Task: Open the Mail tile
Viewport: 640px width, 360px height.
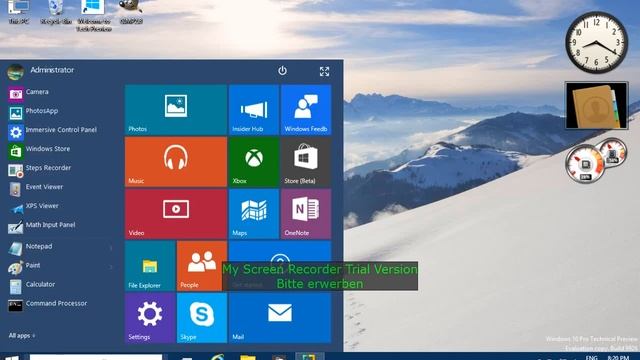Action: pyautogui.click(x=280, y=318)
